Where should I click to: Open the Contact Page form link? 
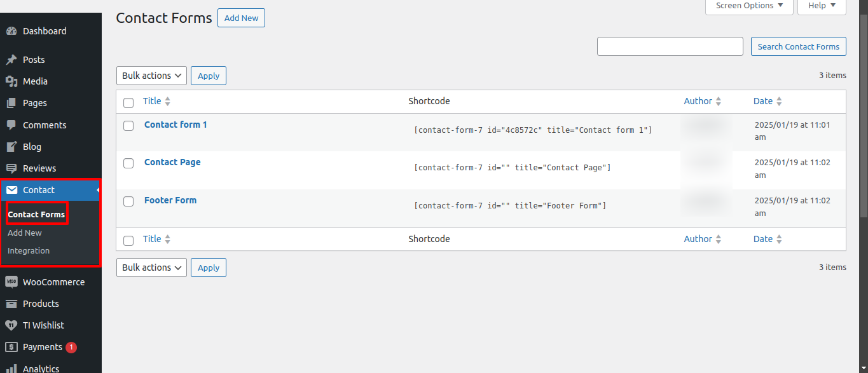(x=172, y=162)
